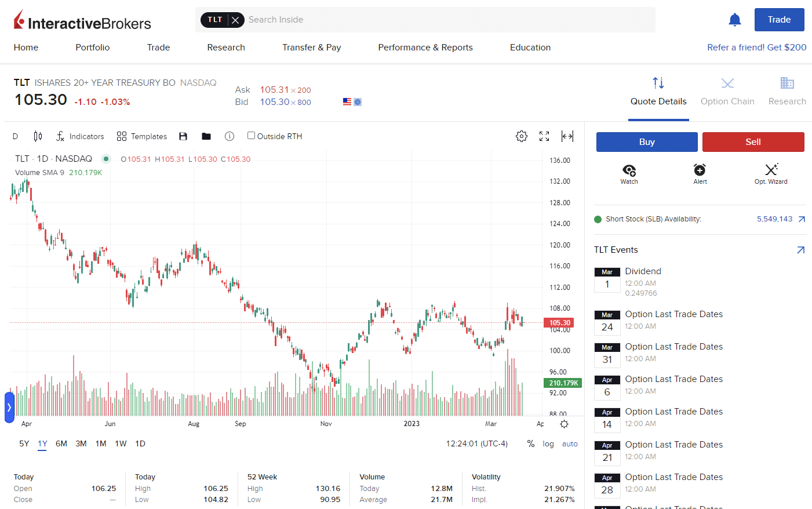Switch to Option Chain tab
The width and height of the screenshot is (812, 509).
[727, 92]
